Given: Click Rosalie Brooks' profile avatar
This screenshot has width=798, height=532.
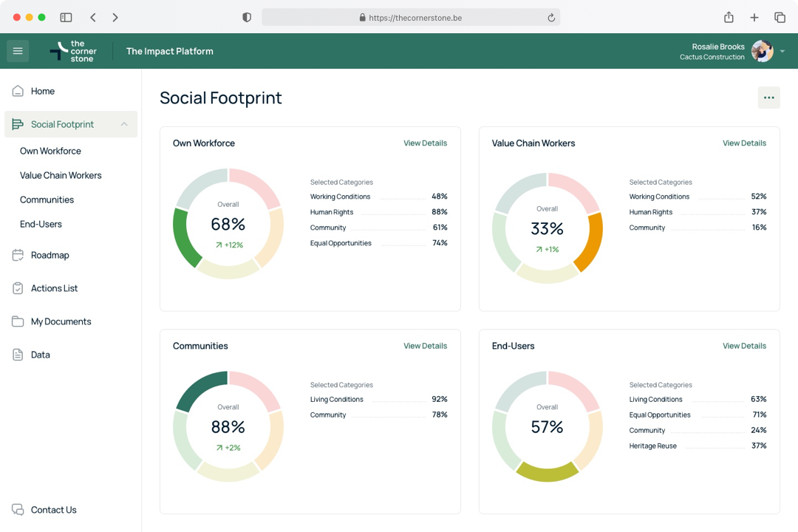Looking at the screenshot, I should pyautogui.click(x=762, y=51).
